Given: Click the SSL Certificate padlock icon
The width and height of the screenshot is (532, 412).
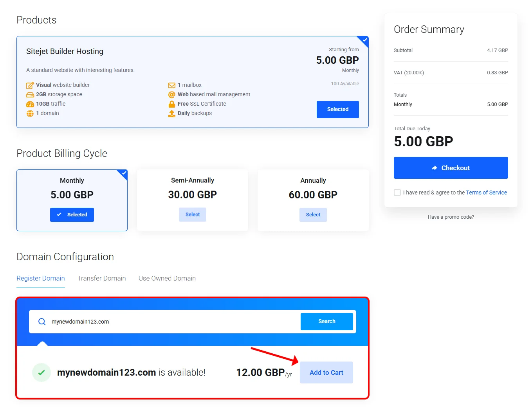Looking at the screenshot, I should coord(171,104).
